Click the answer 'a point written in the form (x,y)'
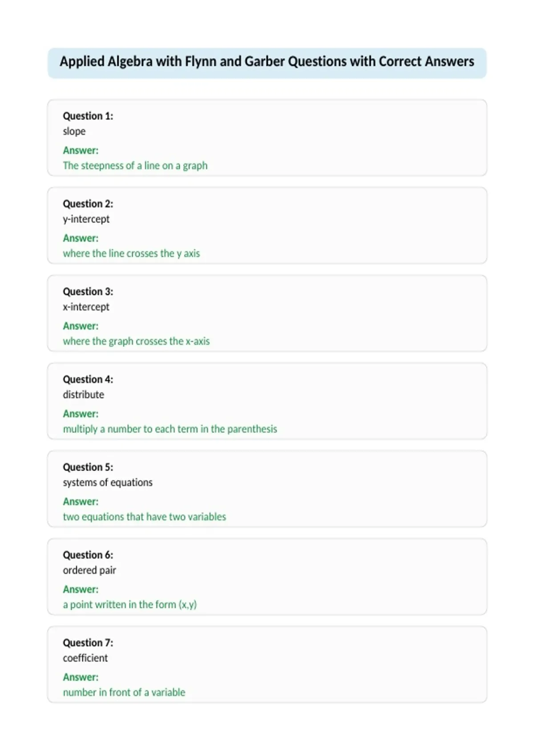The width and height of the screenshot is (534, 756). [x=130, y=605]
